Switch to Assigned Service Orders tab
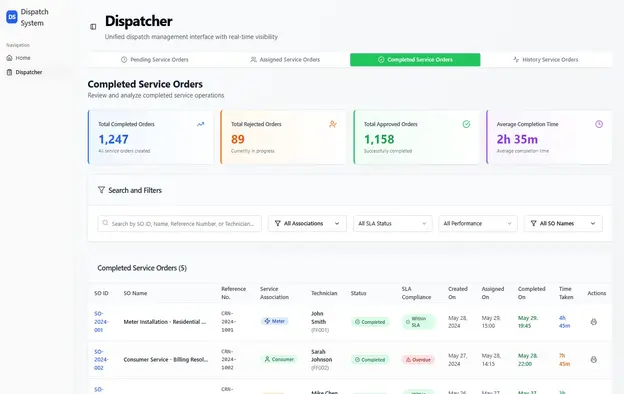The width and height of the screenshot is (624, 394). (x=285, y=60)
